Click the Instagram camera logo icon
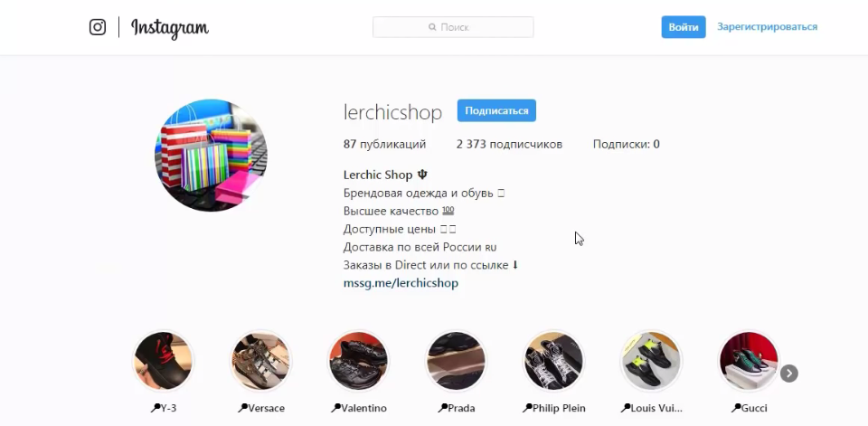Image resolution: width=868 pixels, height=426 pixels. pyautogui.click(x=98, y=26)
